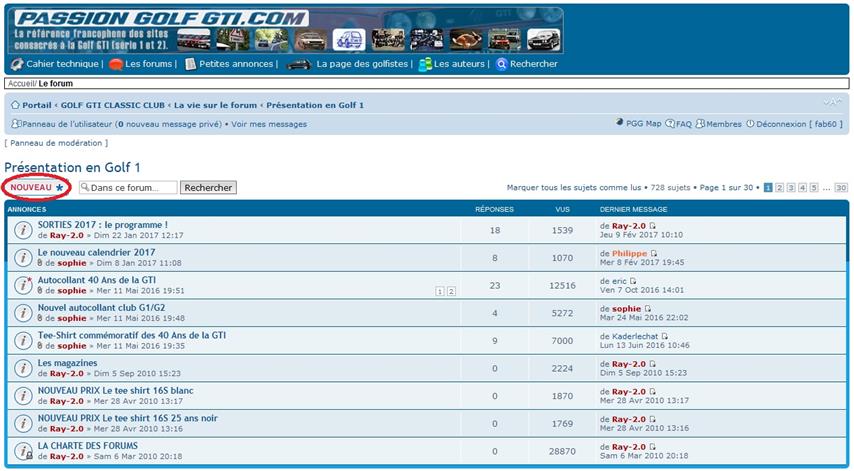Click the Passion Golf GTI.com logo
Screen dimensions: 854x471
[x=161, y=18]
